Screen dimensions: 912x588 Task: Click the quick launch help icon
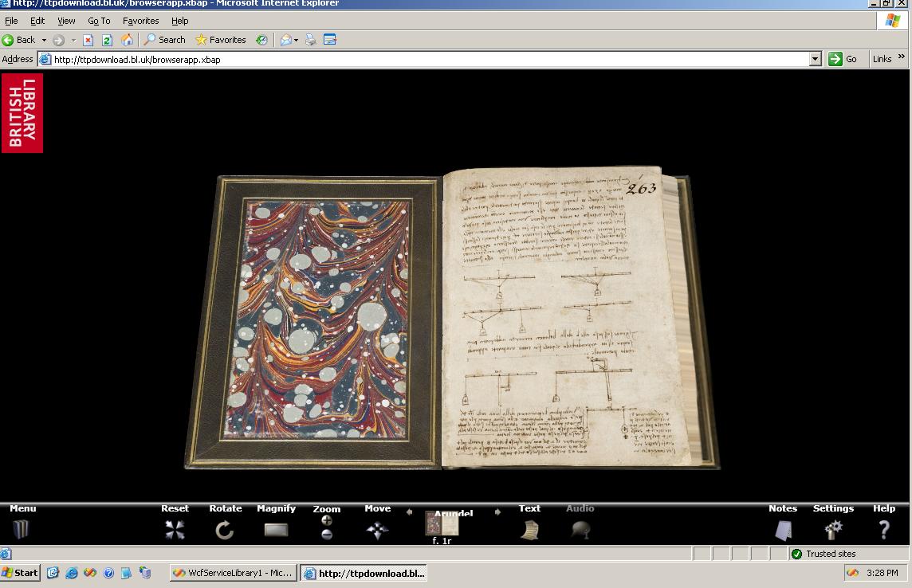click(108, 573)
